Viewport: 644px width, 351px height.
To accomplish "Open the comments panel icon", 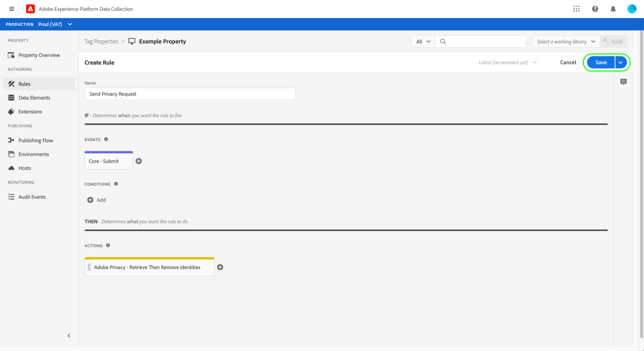I will coord(623,82).
